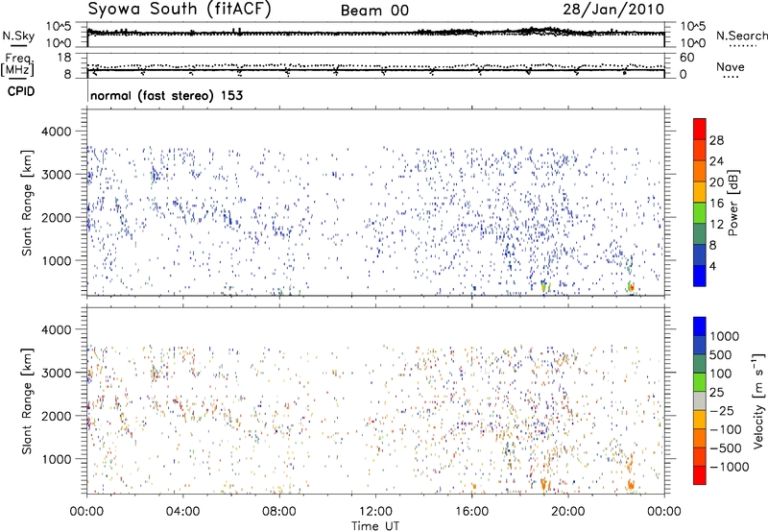This screenshot has height=532, width=768.
Task: Click the 'Syowa South (fitACF)' plot title
Action: coord(180,10)
